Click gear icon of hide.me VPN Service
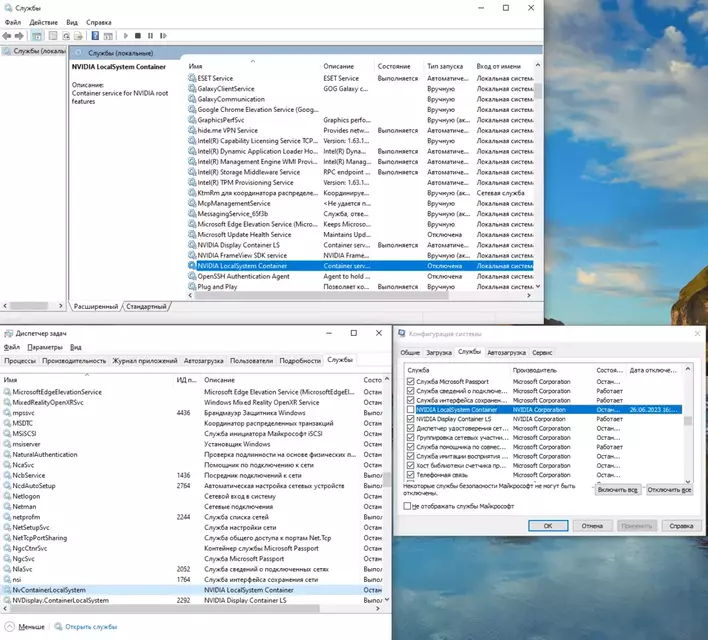This screenshot has height=640, width=708. (x=192, y=130)
